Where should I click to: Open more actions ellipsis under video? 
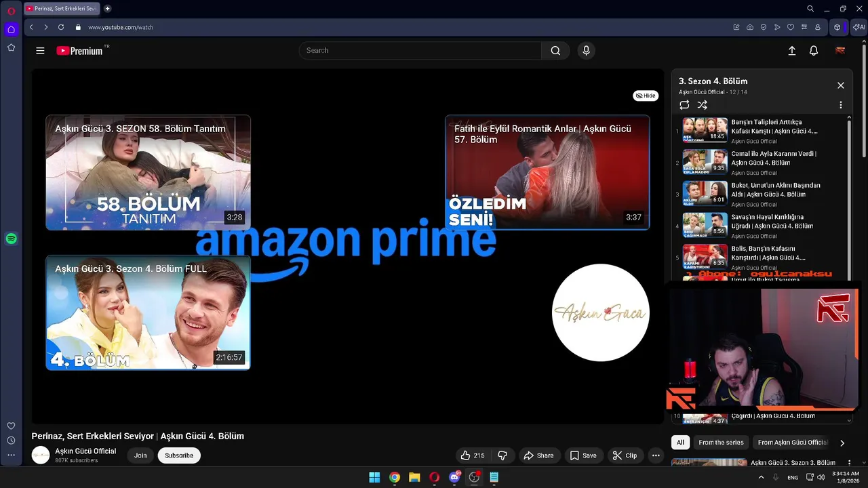coord(656,455)
